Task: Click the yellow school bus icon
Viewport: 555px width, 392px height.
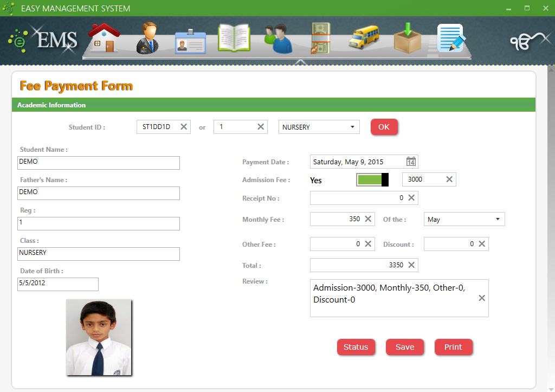Action: tap(364, 39)
